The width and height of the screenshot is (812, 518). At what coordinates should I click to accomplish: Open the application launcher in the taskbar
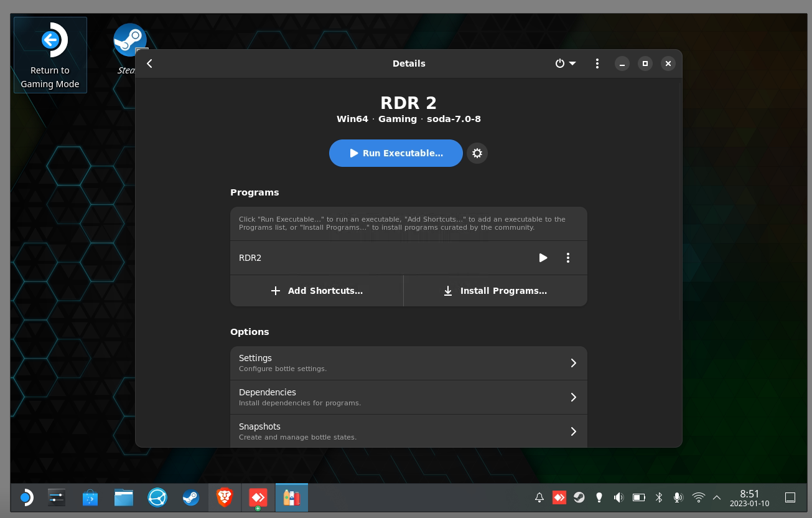click(x=26, y=497)
